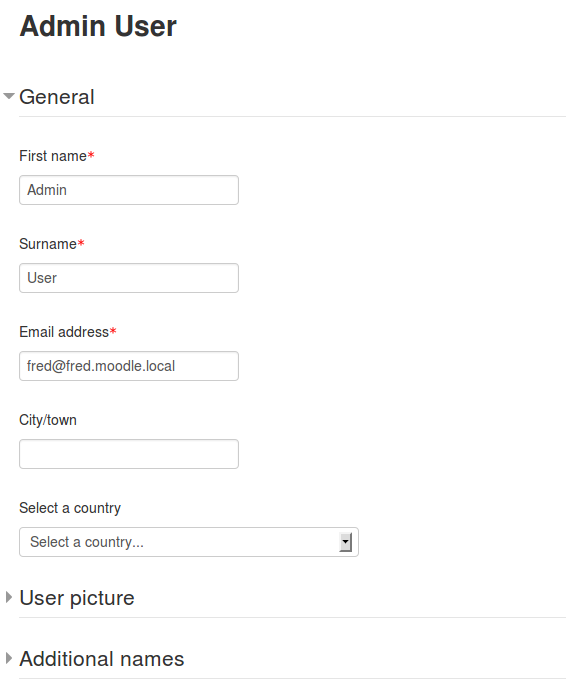This screenshot has width=566, height=691.
Task: Open the Additional names section heading
Action: coord(101,659)
